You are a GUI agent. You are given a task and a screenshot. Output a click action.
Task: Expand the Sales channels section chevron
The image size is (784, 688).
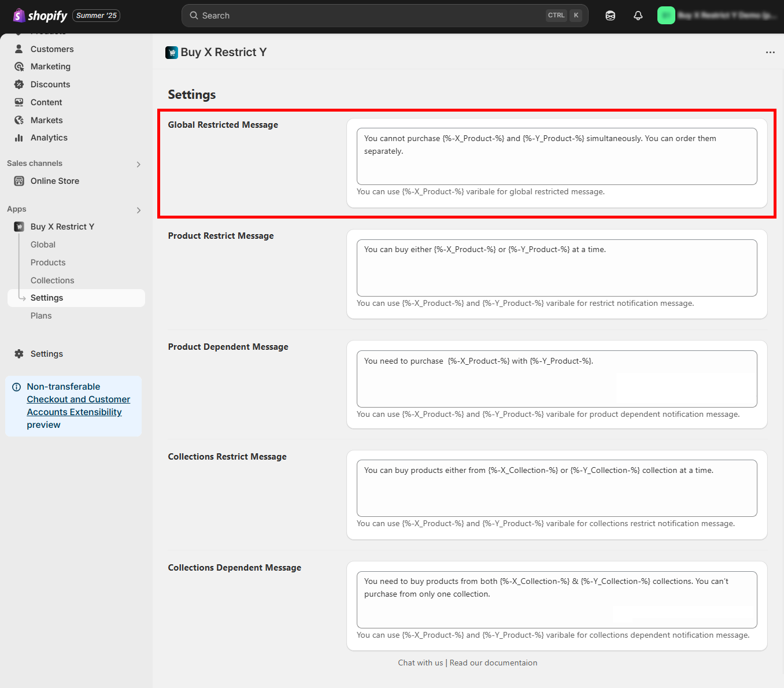(138, 164)
